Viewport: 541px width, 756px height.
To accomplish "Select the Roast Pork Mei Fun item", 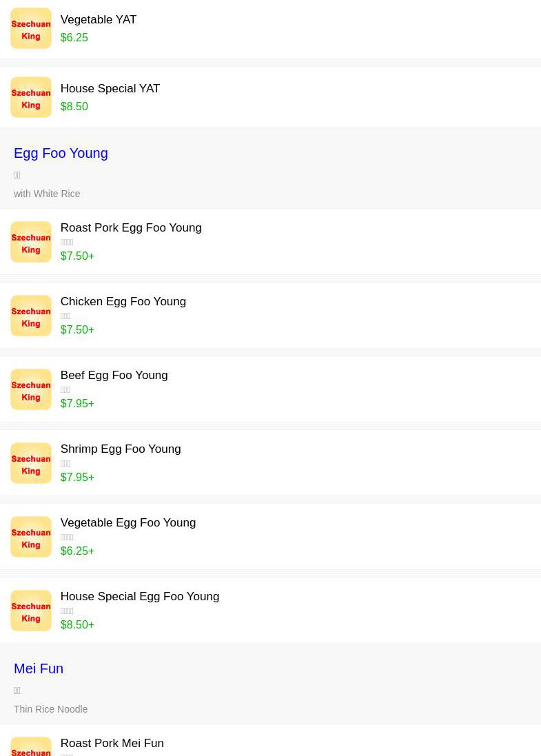I will coord(112,744).
